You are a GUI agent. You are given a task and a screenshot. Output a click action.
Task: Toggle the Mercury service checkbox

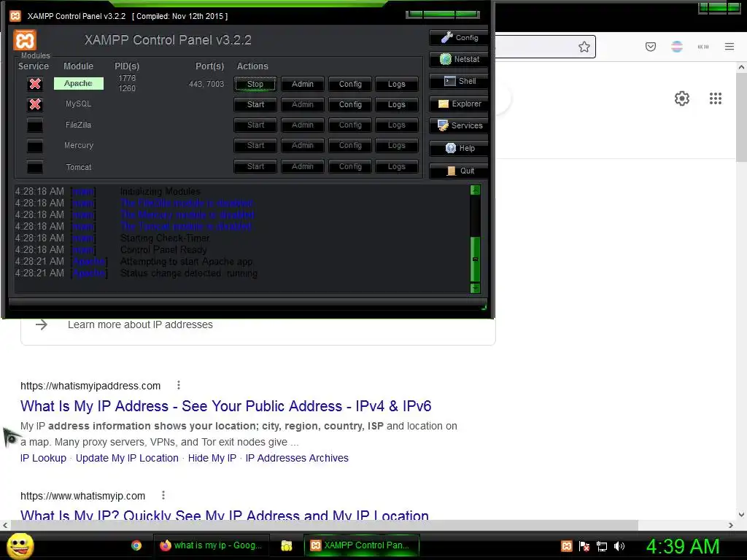tap(35, 146)
